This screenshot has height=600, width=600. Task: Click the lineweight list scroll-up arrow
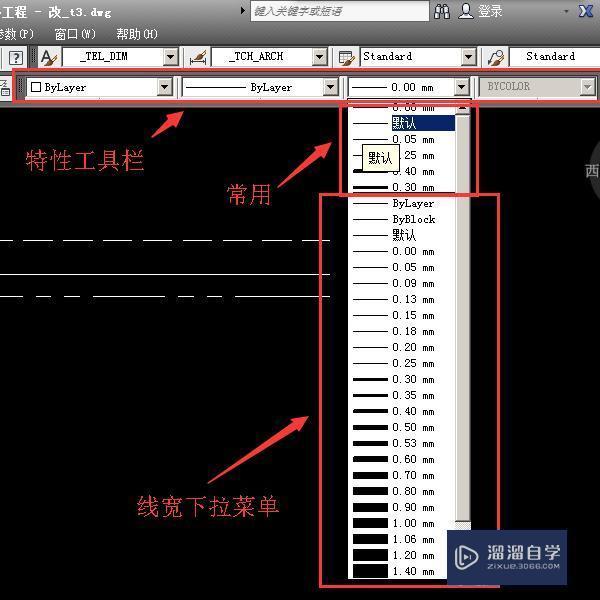[x=463, y=109]
